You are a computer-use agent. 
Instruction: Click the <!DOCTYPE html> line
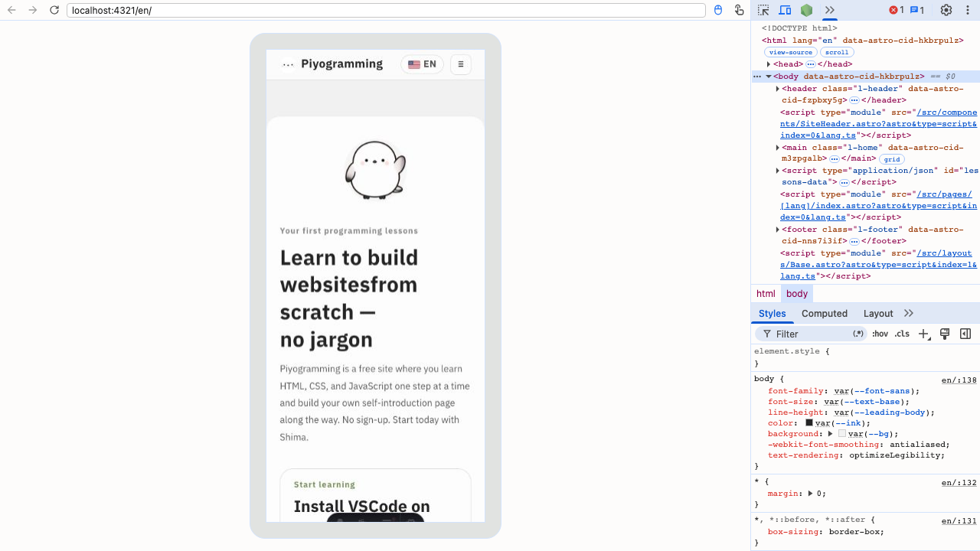(x=799, y=28)
